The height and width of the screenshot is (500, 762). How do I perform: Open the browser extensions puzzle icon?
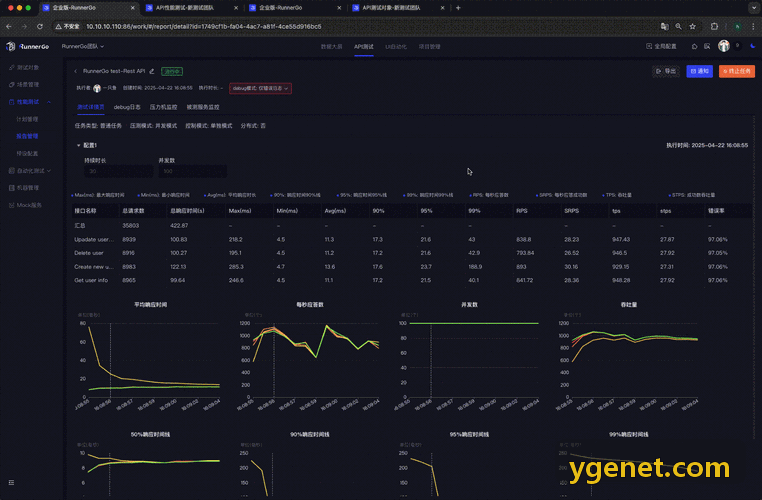click(714, 26)
